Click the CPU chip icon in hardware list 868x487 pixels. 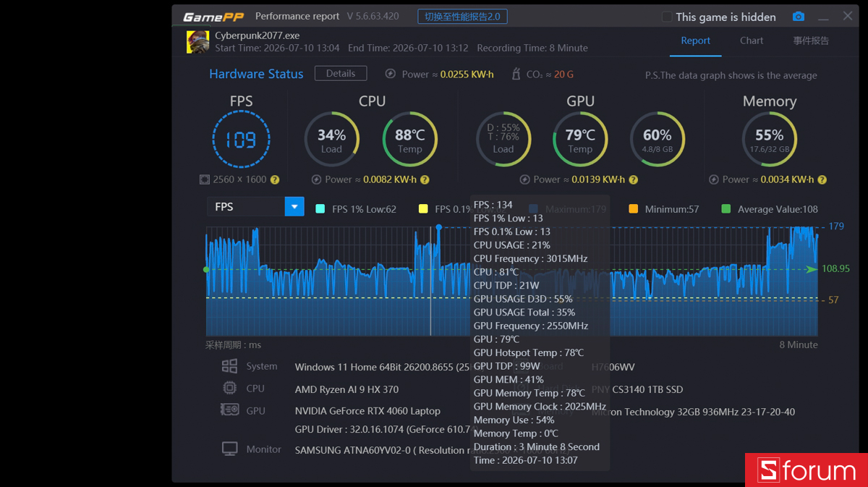(229, 388)
